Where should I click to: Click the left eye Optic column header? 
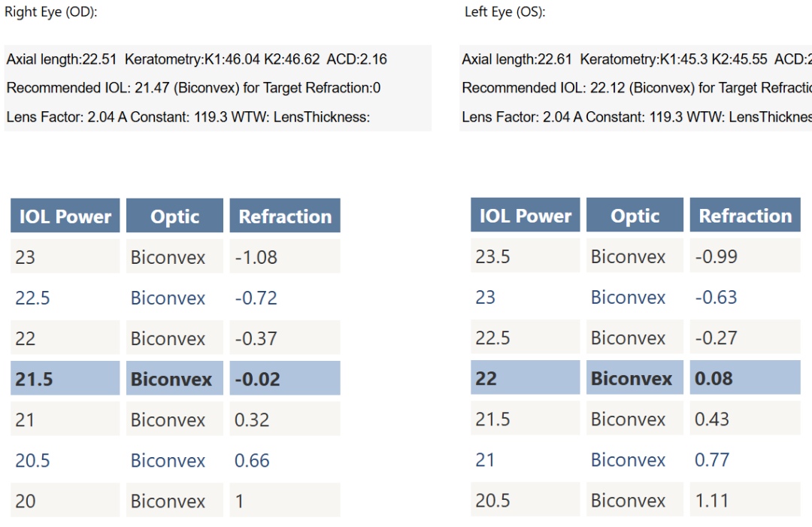click(635, 216)
